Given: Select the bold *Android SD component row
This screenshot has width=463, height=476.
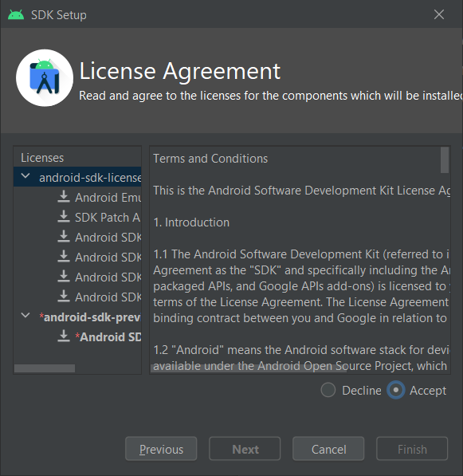Looking at the screenshot, I should click(77, 336).
